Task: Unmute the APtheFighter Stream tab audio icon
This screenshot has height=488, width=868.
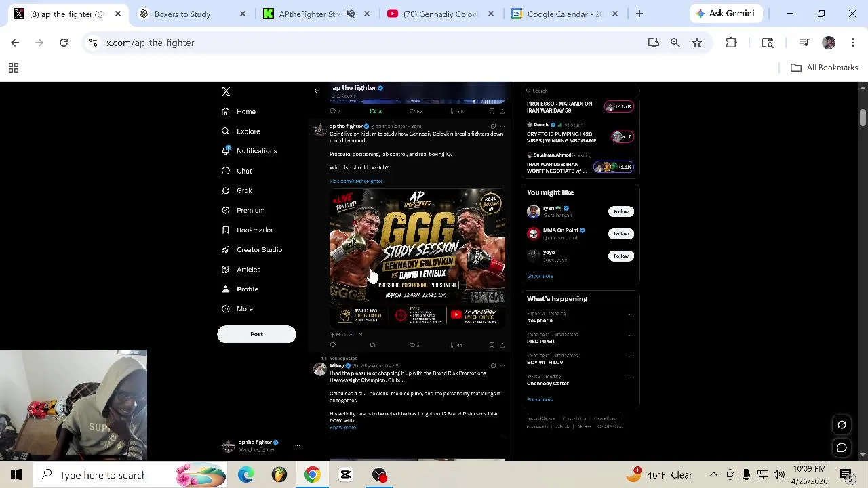Action: (351, 14)
